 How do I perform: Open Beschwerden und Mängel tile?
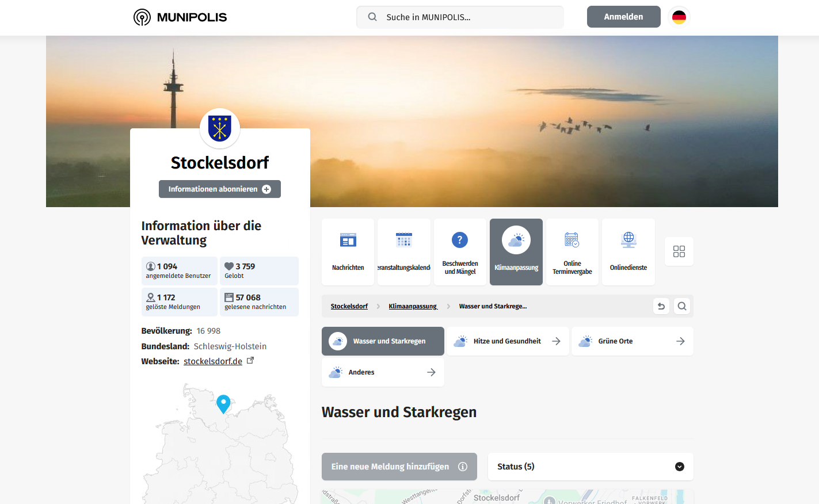[x=460, y=252]
